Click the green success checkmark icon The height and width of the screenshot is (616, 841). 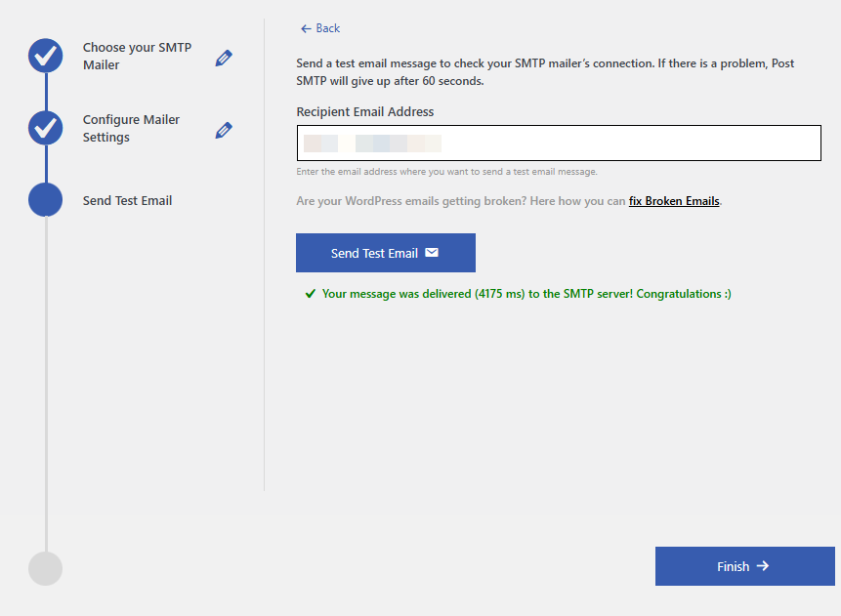coord(310,294)
